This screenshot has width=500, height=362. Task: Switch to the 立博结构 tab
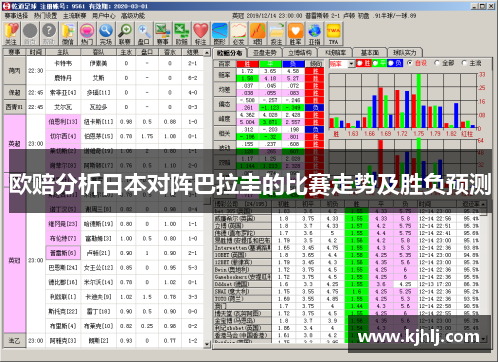point(300,53)
